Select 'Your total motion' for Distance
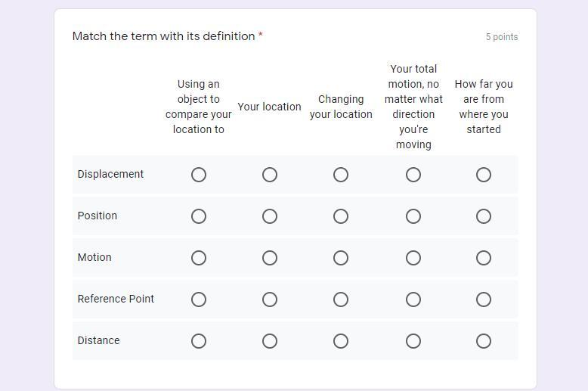588x391 pixels. click(413, 341)
